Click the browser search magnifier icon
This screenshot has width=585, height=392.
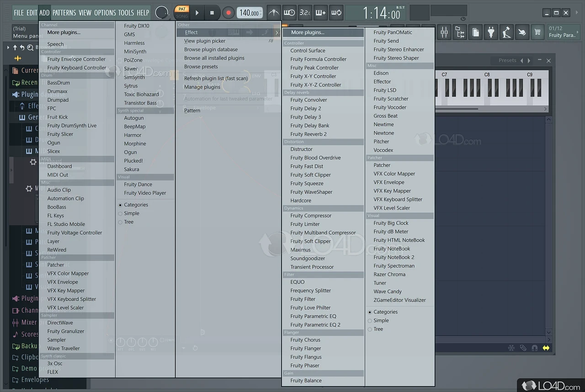pyautogui.click(x=30, y=47)
